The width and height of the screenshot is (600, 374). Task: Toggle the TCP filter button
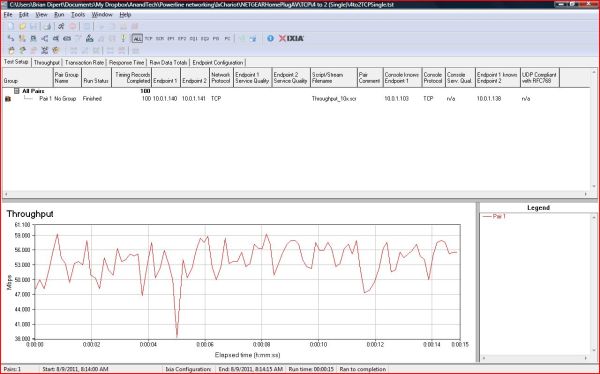[148, 38]
